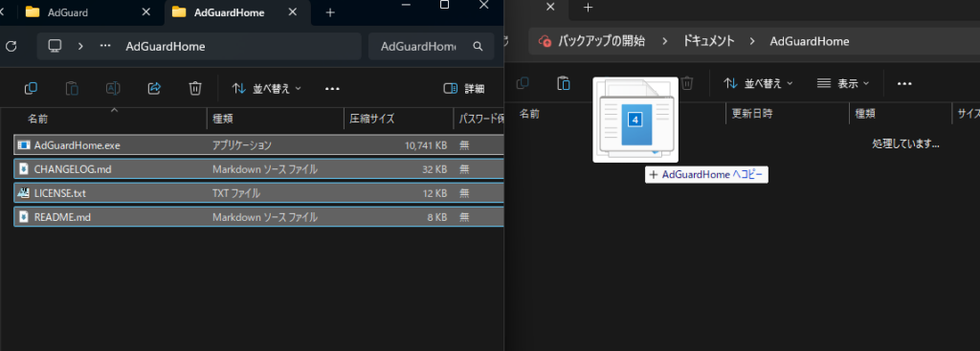Image resolution: width=980 pixels, height=351 pixels.
Task: Click the TXT ファイル type cell
Action: (236, 193)
